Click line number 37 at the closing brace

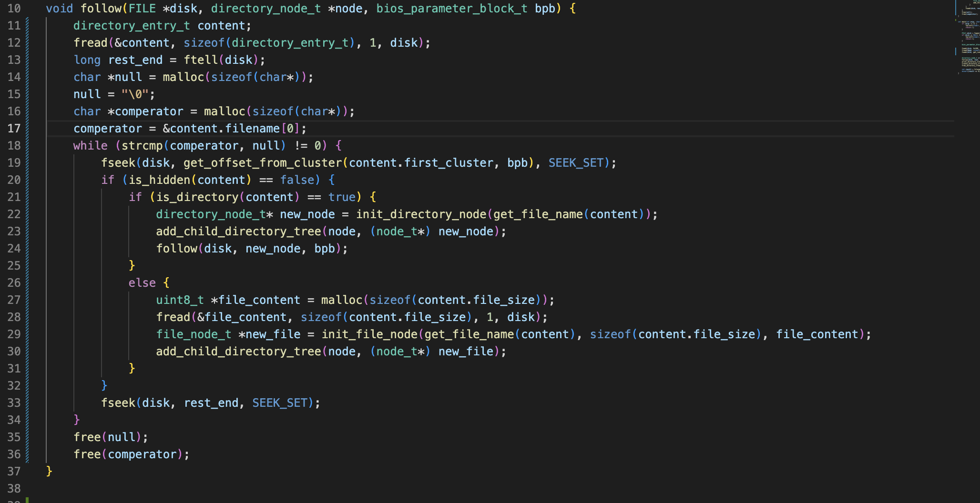point(14,472)
